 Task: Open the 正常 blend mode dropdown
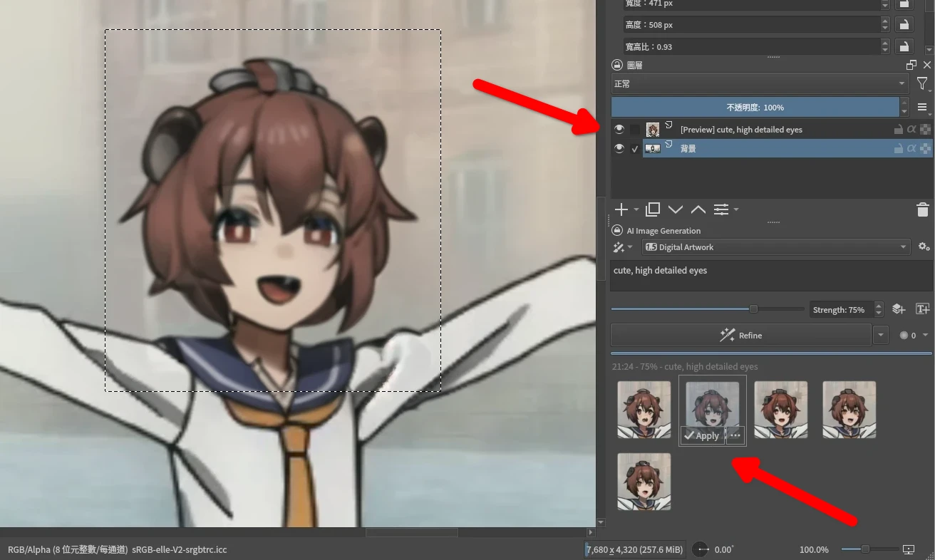(759, 84)
